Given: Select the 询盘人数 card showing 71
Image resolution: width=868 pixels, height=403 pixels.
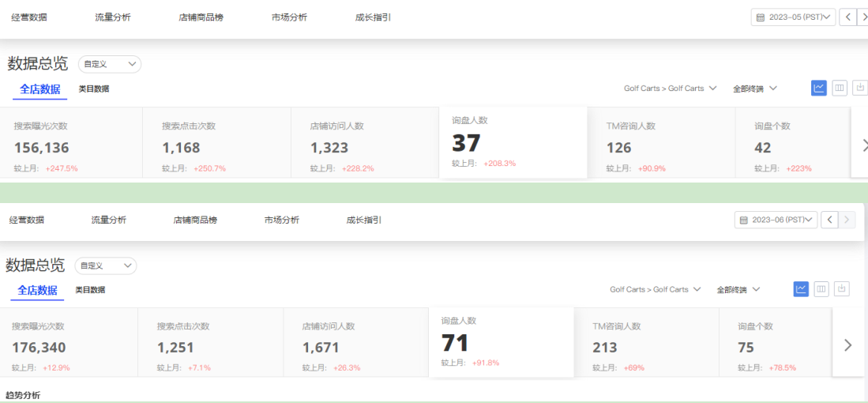Looking at the screenshot, I should coord(500,342).
